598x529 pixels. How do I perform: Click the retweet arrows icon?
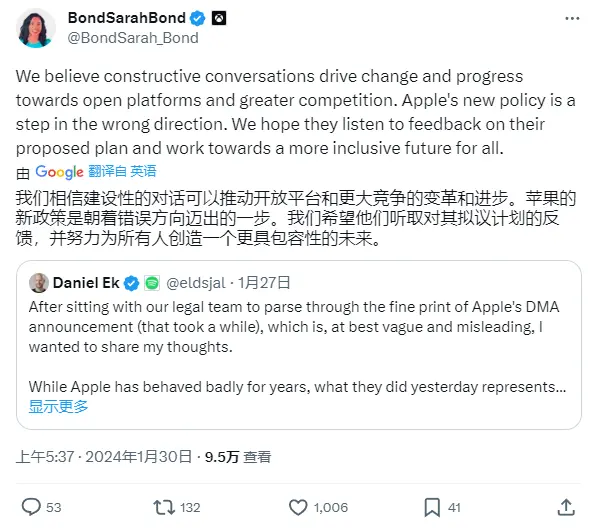tap(164, 508)
